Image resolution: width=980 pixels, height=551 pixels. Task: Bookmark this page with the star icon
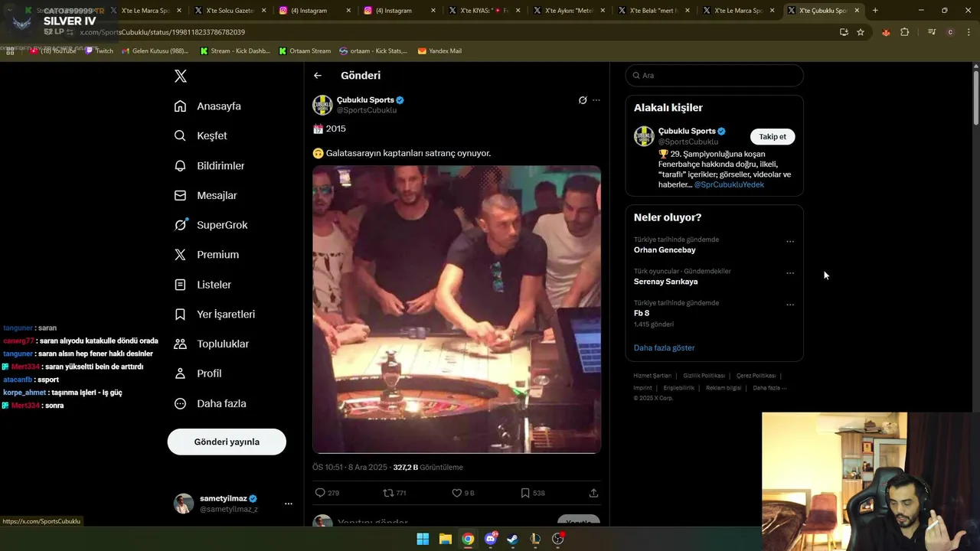pyautogui.click(x=861, y=32)
